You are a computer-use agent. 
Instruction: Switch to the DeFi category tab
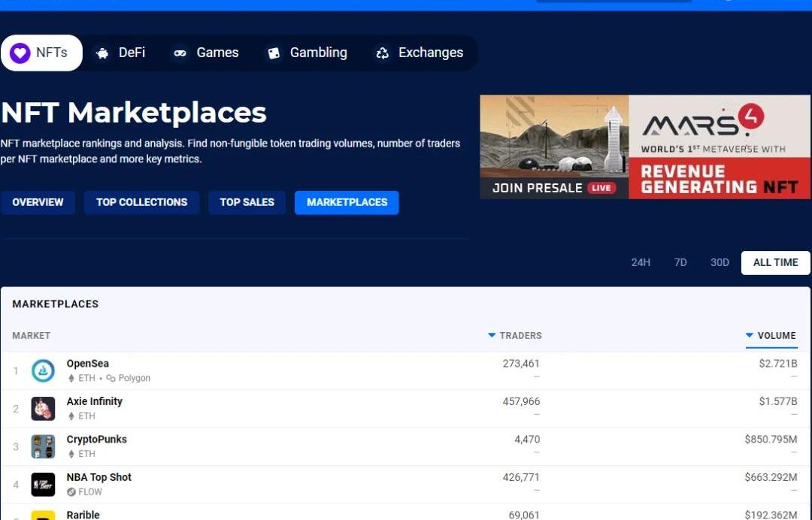tap(120, 53)
